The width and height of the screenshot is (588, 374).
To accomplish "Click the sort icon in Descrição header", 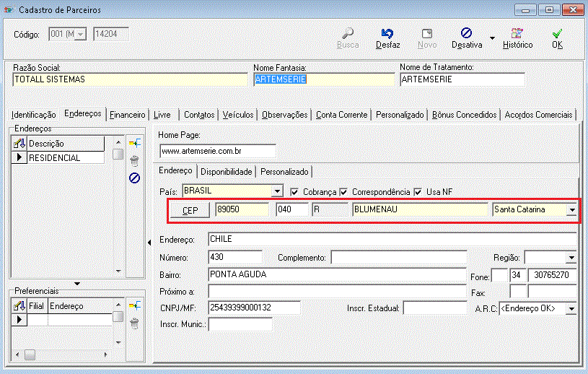I will coord(19,143).
